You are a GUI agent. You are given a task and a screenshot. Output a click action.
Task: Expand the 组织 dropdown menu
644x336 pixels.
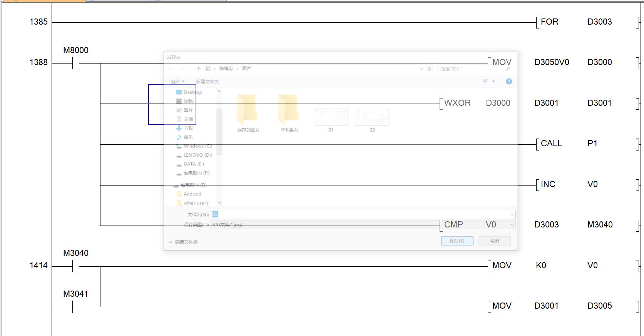click(x=177, y=82)
